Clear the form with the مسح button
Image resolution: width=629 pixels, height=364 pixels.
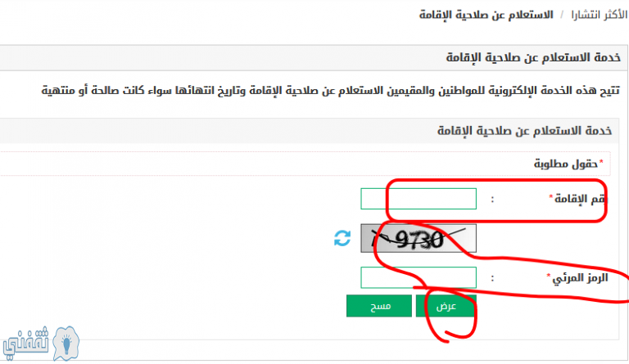click(379, 306)
